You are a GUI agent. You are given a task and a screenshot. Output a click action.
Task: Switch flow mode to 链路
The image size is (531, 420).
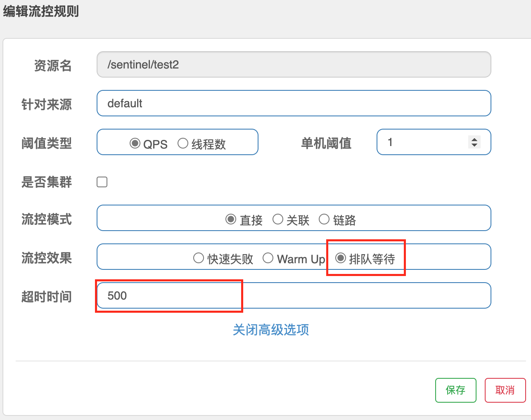[324, 219]
